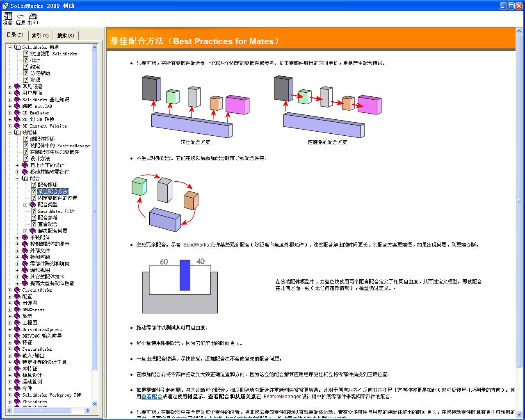The width and height of the screenshot is (525, 420).
Task: Select the 外部文件 tree item
Action: [40, 251]
